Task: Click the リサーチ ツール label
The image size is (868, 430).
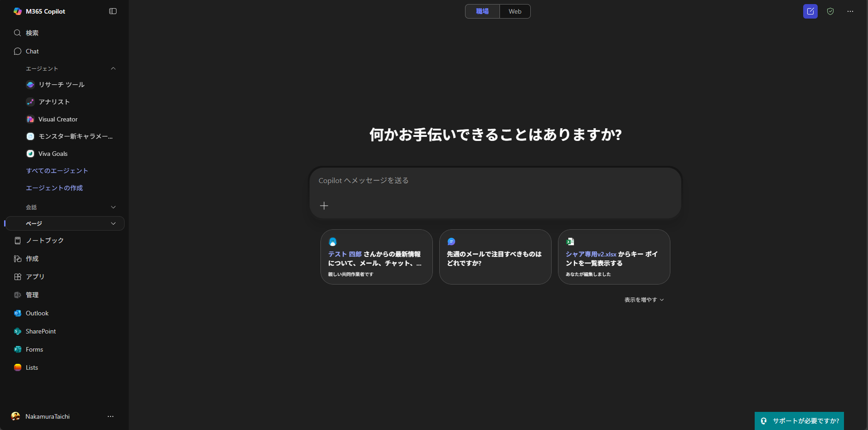Action: [62, 85]
